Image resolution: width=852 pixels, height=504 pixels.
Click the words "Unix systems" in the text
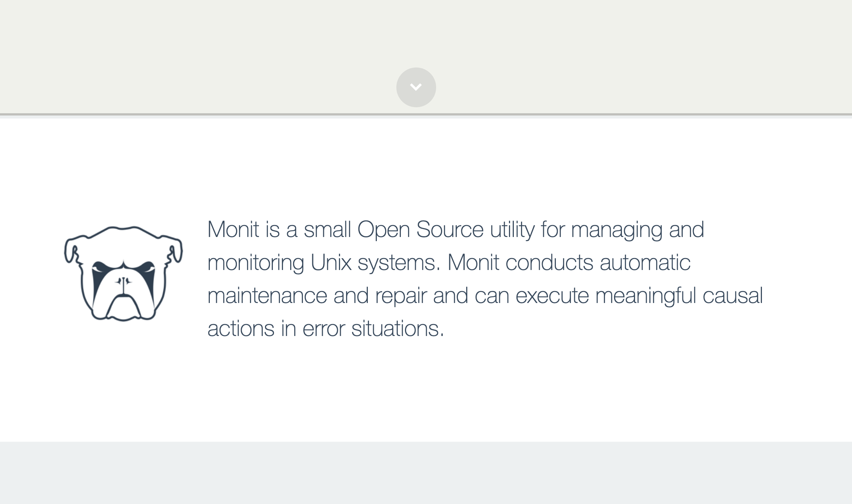click(x=375, y=262)
